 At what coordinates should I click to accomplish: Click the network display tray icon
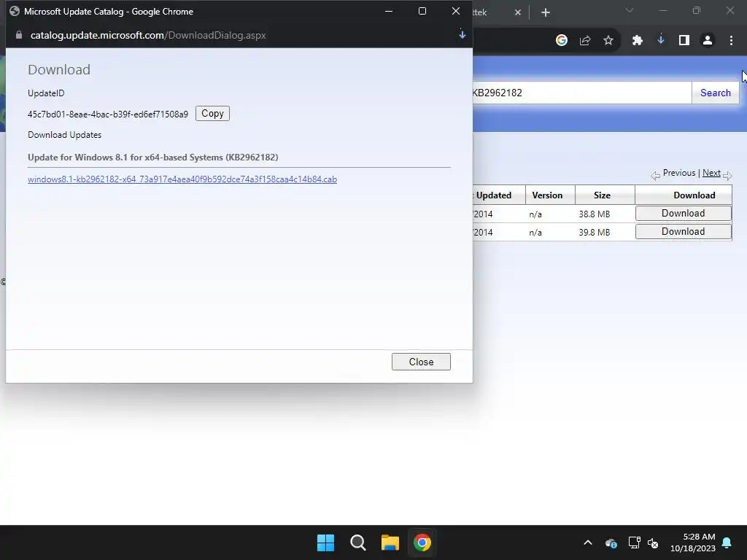click(634, 542)
